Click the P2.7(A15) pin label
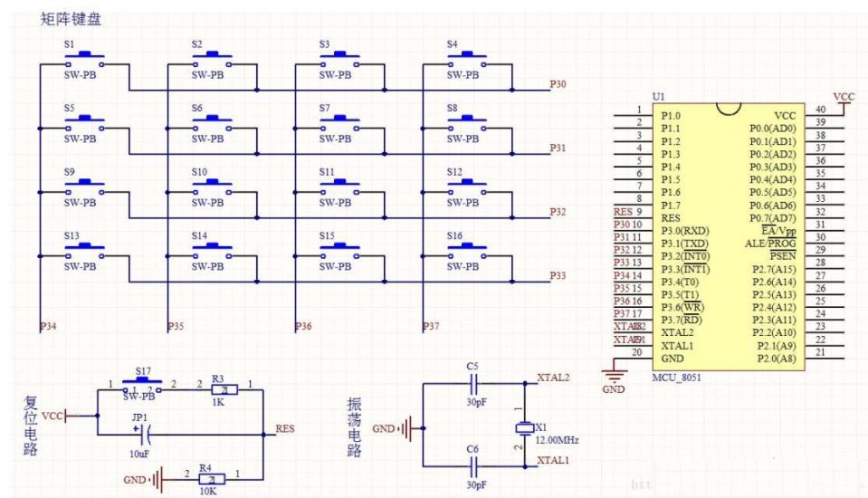 coord(774,269)
